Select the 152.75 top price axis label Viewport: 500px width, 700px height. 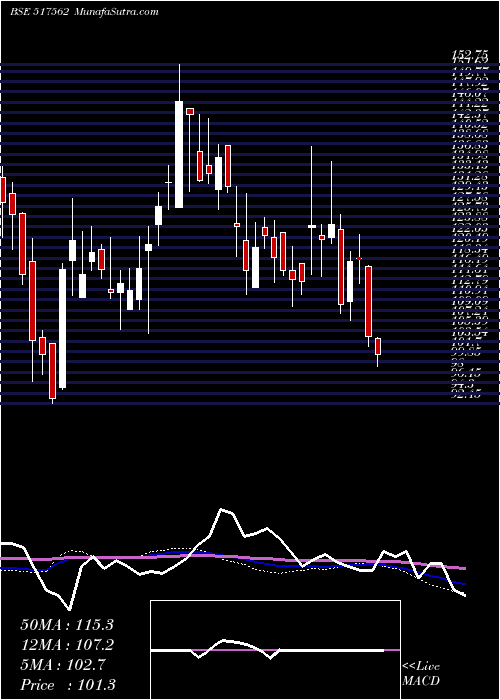469,55
